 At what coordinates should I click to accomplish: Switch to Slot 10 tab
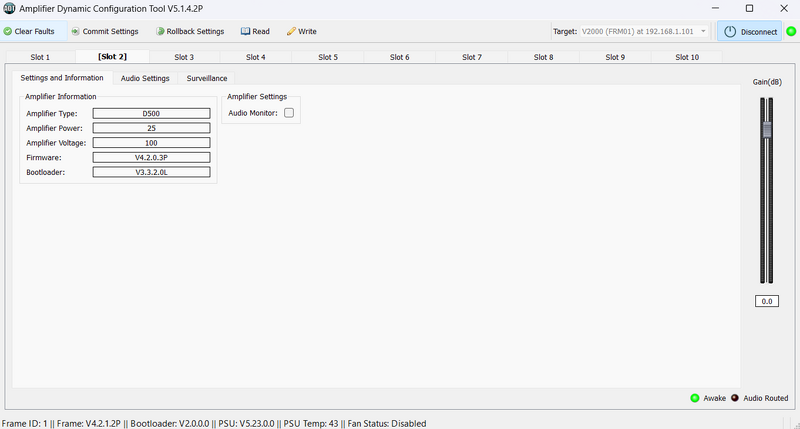click(687, 57)
